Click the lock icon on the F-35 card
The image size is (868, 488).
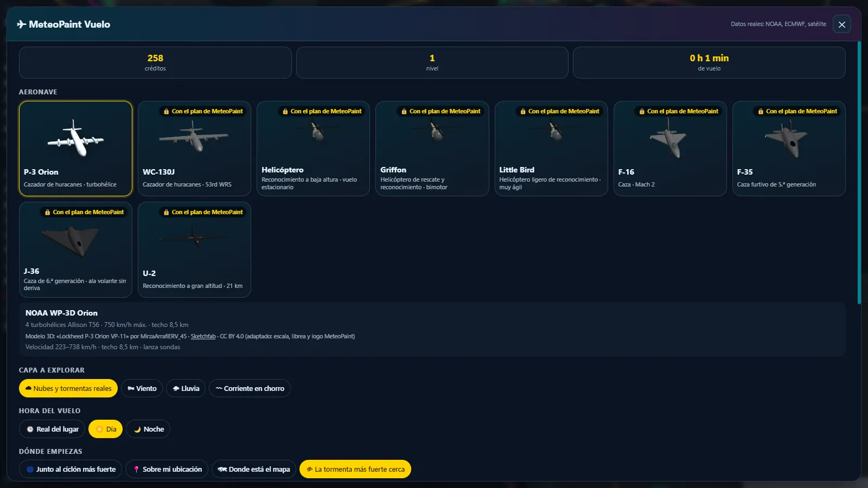[761, 112]
